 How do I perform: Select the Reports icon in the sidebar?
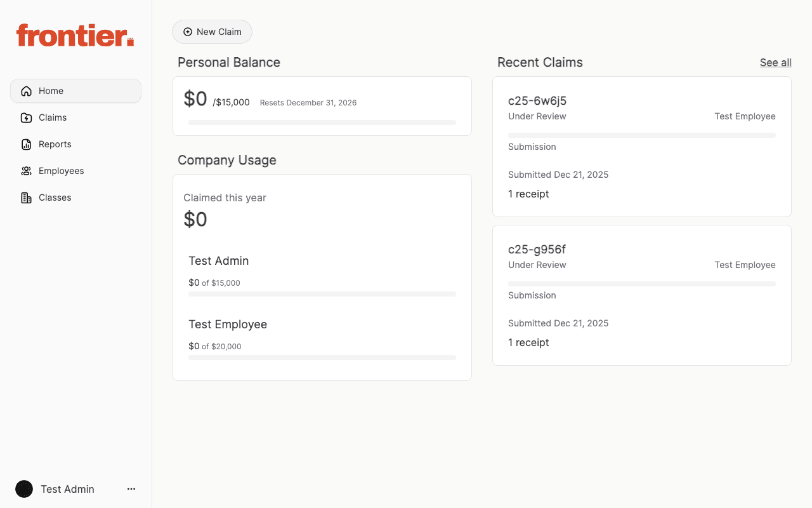[25, 144]
